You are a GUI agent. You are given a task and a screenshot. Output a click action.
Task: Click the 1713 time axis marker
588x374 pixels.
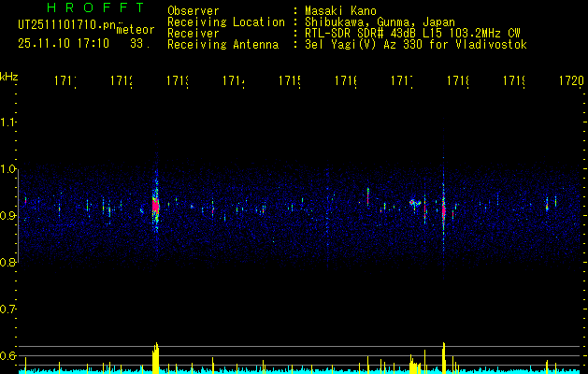coord(178,81)
